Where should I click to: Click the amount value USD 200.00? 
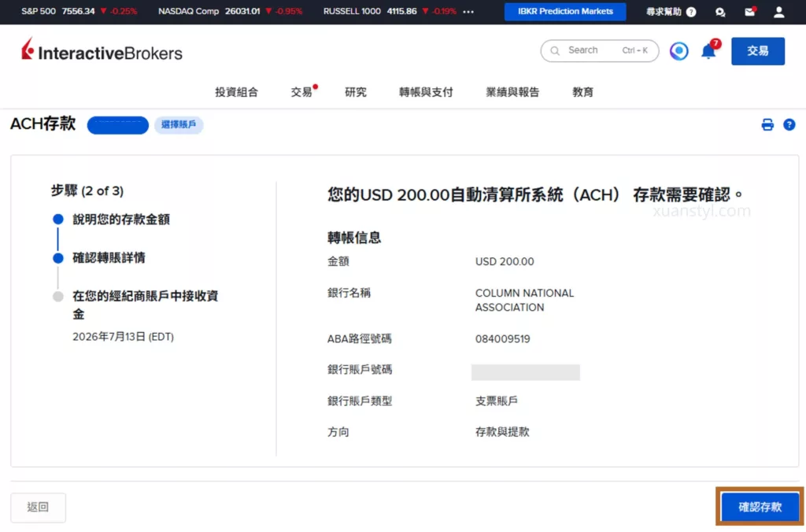pos(505,261)
